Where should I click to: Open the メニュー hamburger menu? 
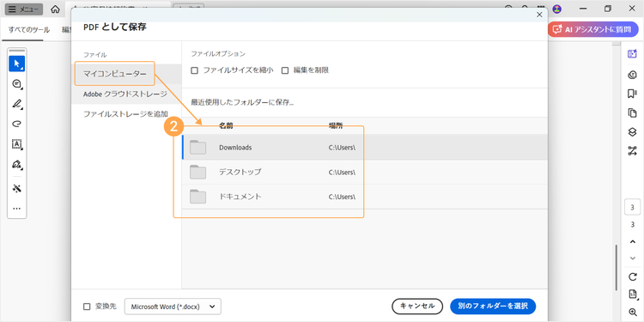(23, 9)
